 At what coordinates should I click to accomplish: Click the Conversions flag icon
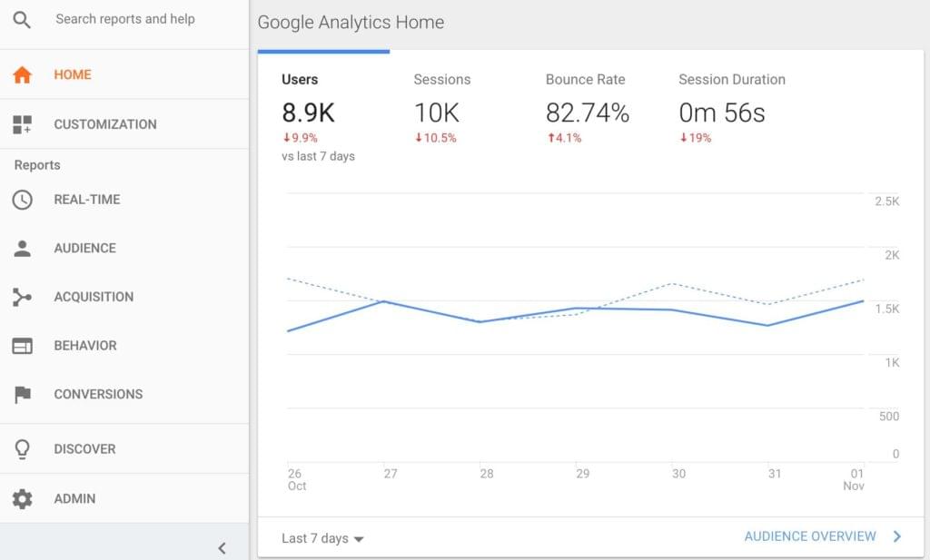pyautogui.click(x=23, y=395)
